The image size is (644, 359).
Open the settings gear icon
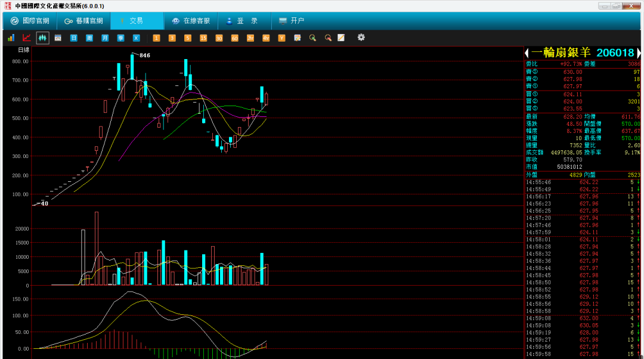(x=361, y=38)
